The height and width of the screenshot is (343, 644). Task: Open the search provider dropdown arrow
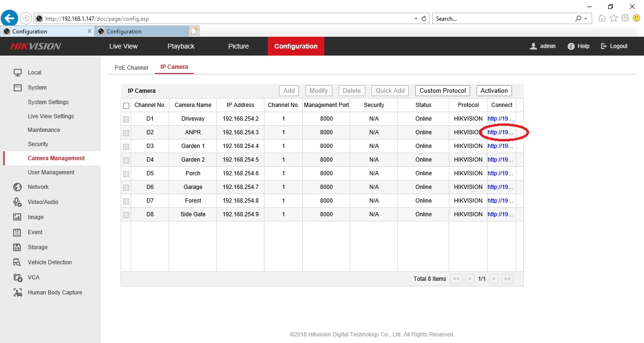(x=586, y=19)
